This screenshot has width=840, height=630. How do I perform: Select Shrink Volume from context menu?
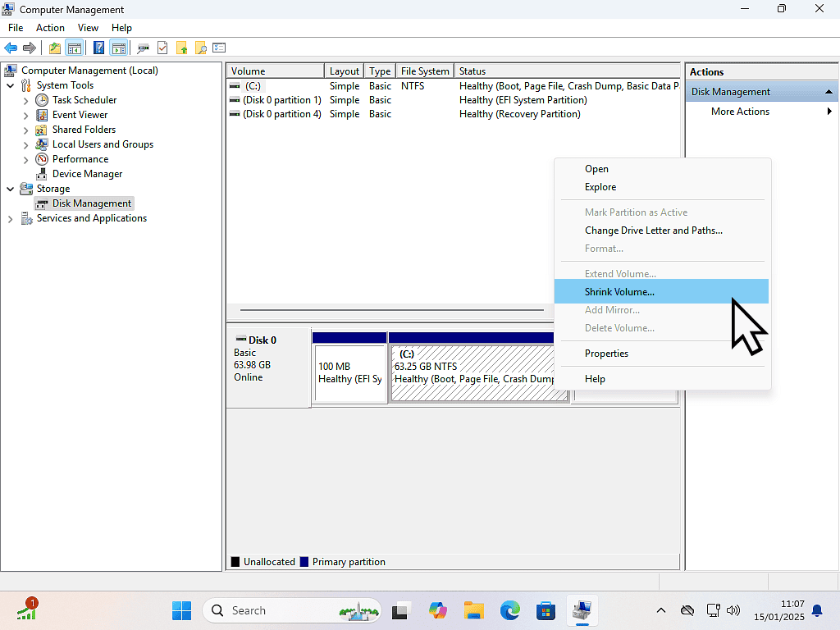coord(619,291)
